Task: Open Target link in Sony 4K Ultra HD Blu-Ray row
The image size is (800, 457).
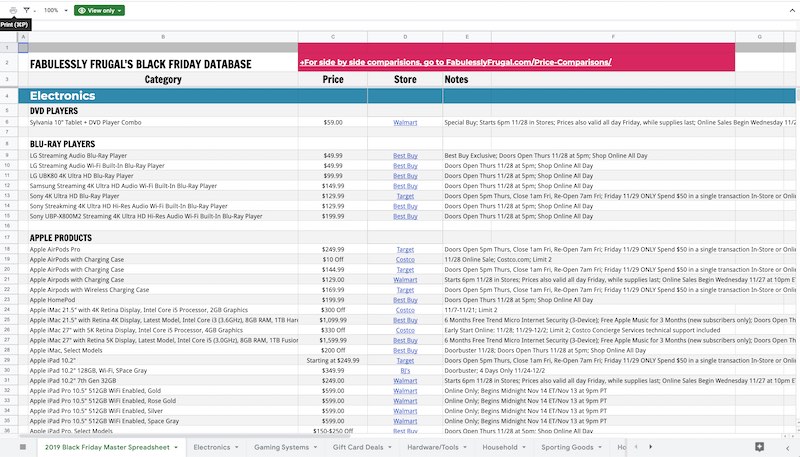Action: pyautogui.click(x=405, y=196)
